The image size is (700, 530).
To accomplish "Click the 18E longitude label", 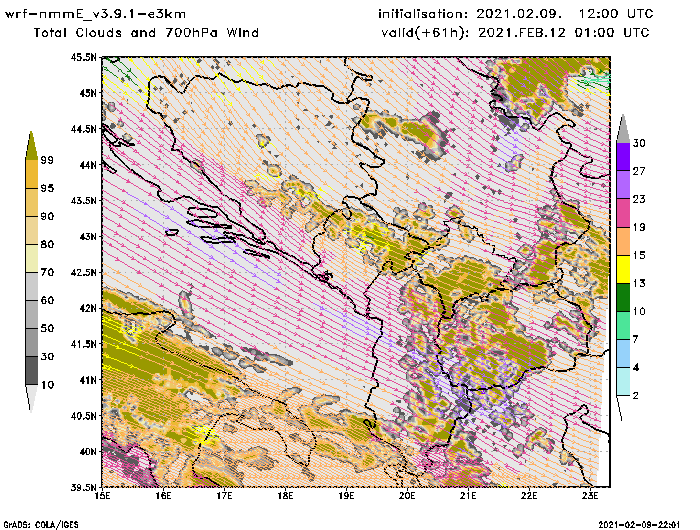I will point(285,496).
